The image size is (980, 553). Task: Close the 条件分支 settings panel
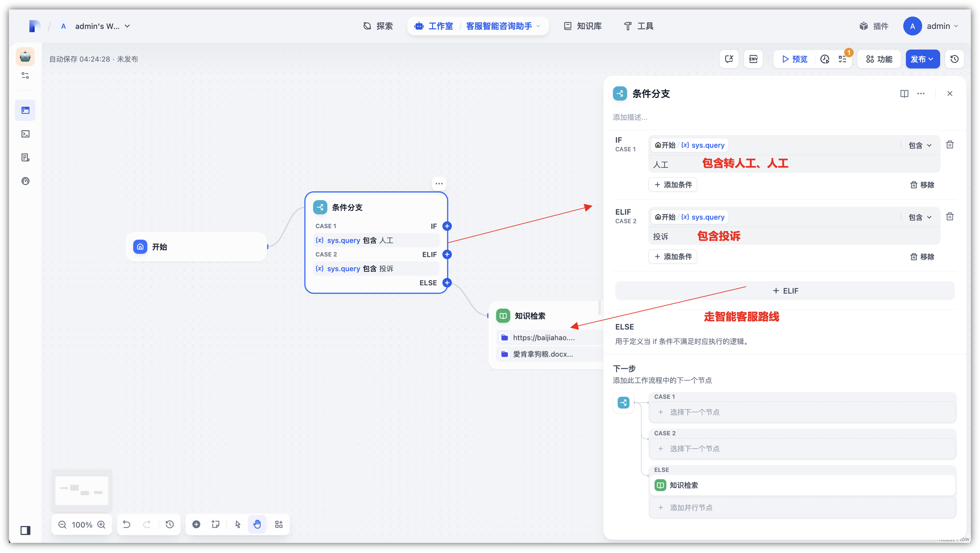[x=950, y=94]
